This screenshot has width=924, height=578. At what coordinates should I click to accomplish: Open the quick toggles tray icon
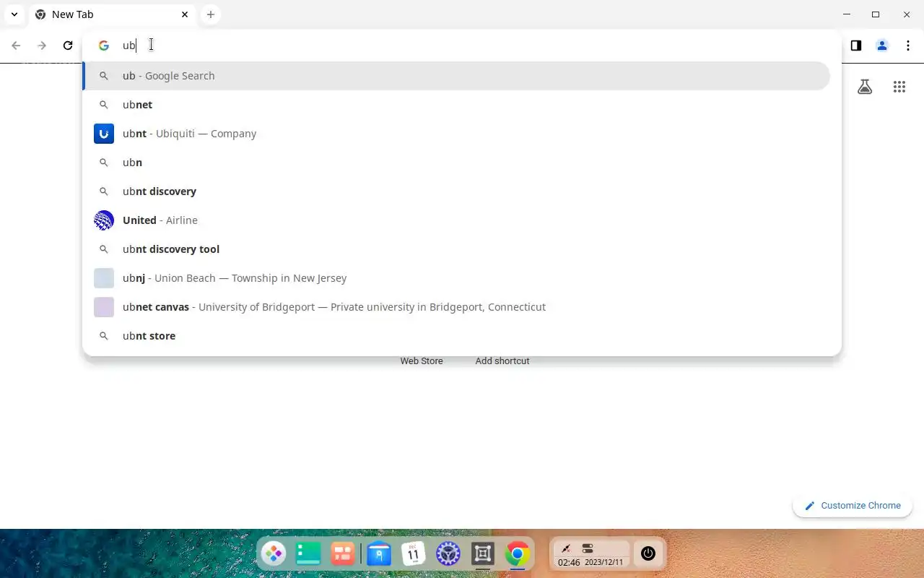[x=588, y=548]
